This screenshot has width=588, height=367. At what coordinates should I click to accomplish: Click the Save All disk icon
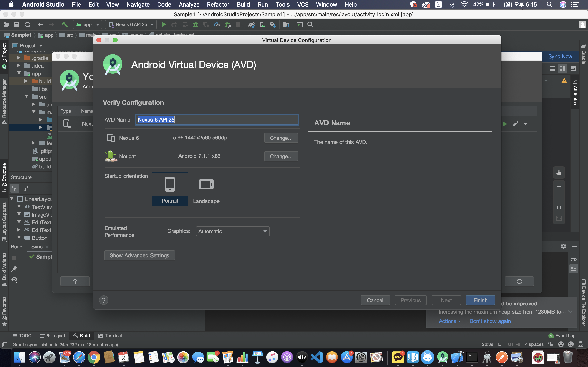pyautogui.click(x=17, y=24)
